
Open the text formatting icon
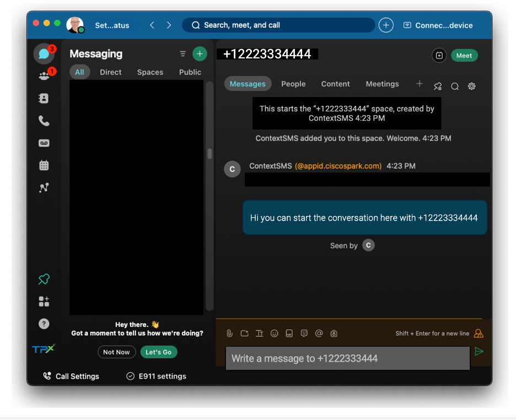pos(259,333)
